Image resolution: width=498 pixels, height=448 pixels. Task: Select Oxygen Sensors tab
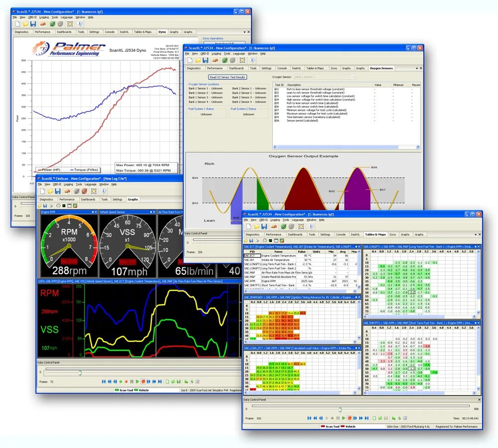381,68
